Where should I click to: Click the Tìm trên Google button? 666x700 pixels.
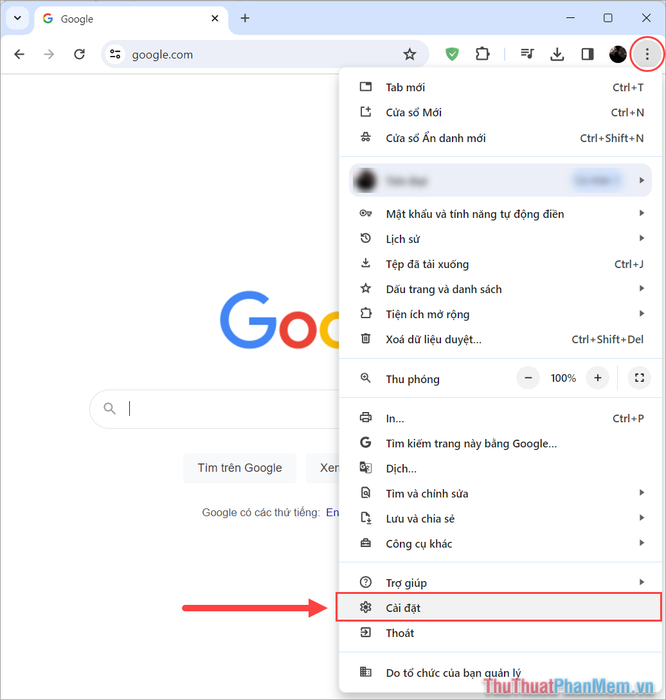pyautogui.click(x=240, y=468)
